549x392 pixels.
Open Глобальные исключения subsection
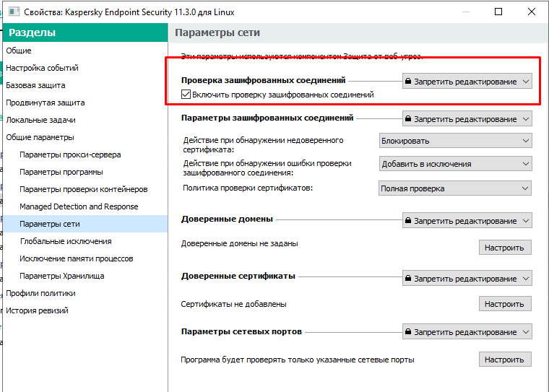pos(85,241)
